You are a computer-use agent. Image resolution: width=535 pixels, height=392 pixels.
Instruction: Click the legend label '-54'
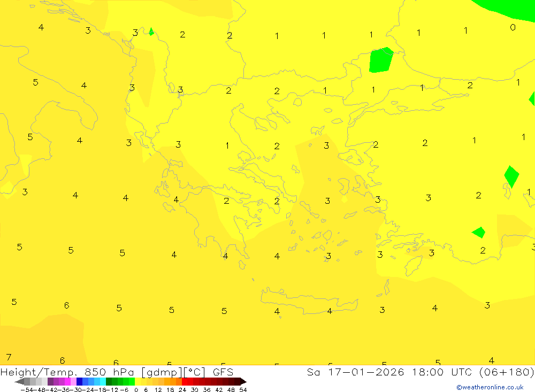pyautogui.click(x=27, y=390)
